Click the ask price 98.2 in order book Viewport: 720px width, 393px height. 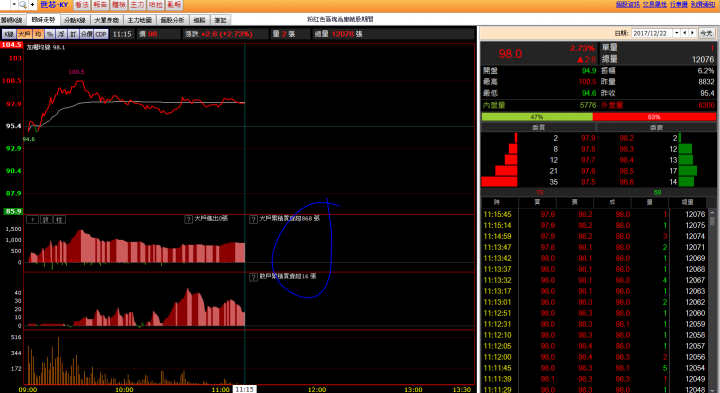626,138
